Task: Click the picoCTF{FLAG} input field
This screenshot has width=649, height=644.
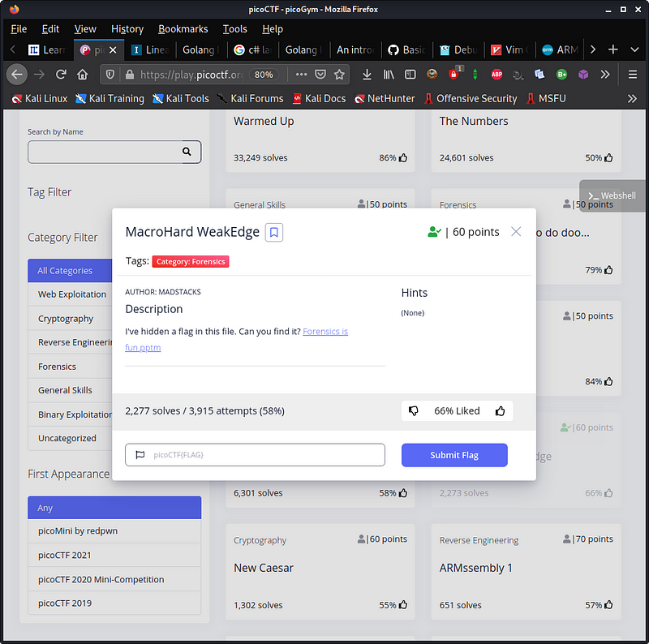Action: coord(255,455)
